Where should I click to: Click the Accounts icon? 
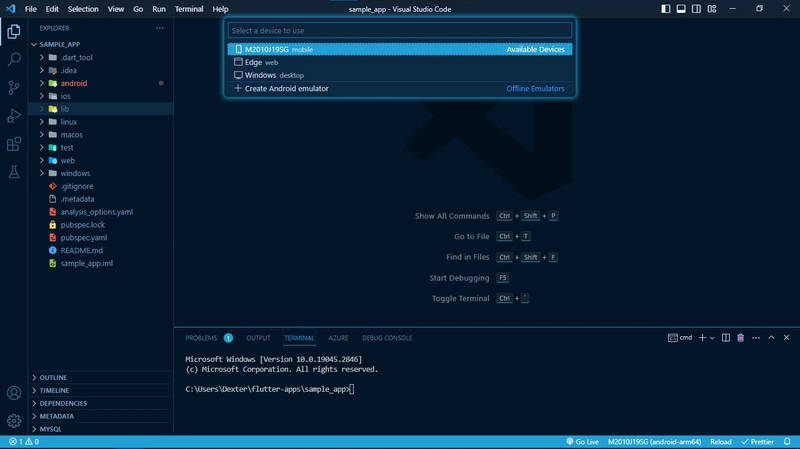14,394
